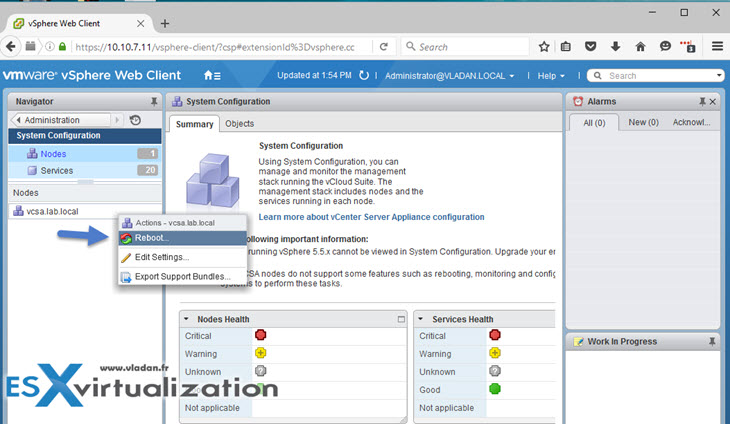This screenshot has height=424, width=730.
Task: Click the Pocket shield icon
Action: (x=590, y=47)
